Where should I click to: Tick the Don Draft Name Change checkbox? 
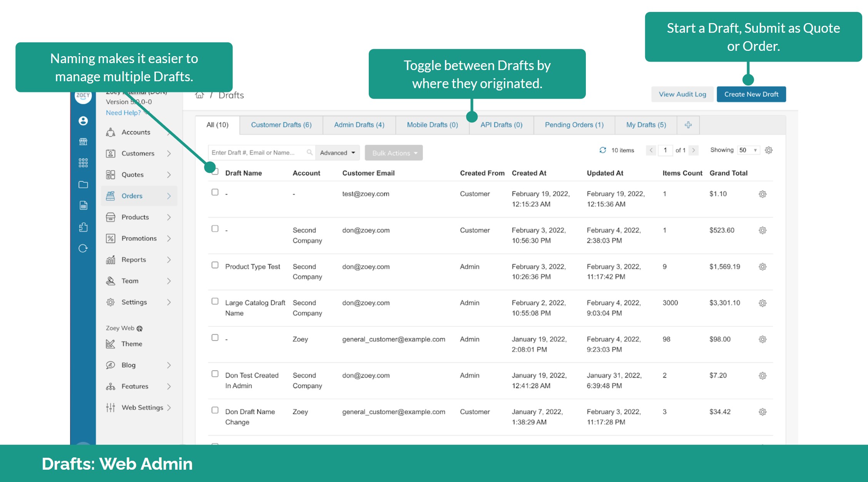tap(215, 410)
